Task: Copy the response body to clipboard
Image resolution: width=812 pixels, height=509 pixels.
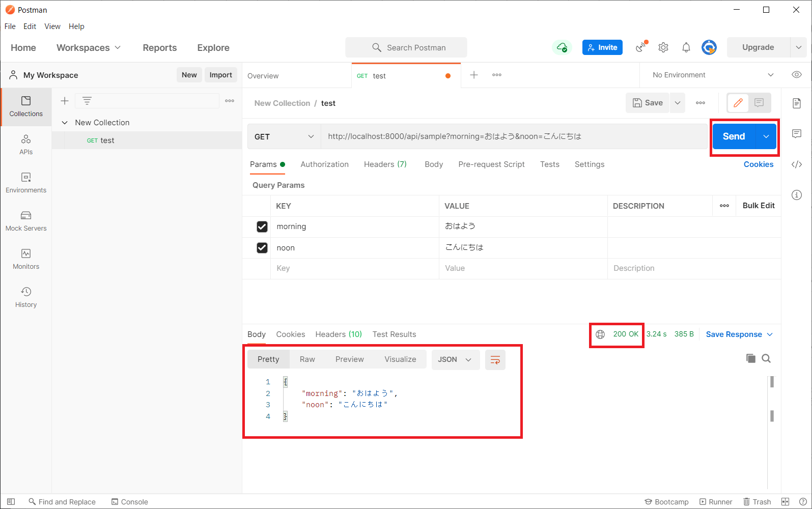Action: [x=750, y=358]
